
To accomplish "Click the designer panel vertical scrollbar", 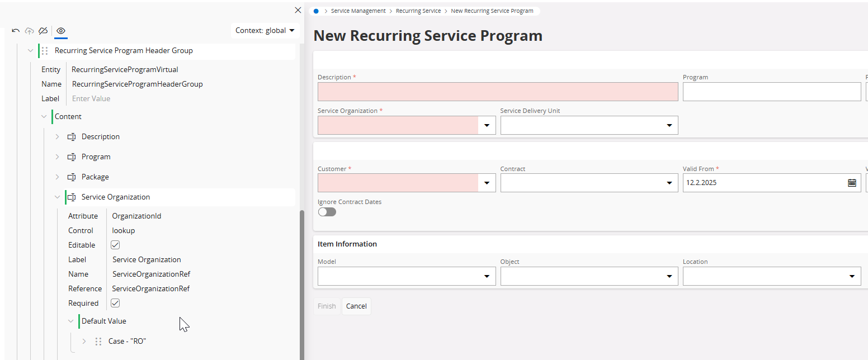I will click(302, 285).
